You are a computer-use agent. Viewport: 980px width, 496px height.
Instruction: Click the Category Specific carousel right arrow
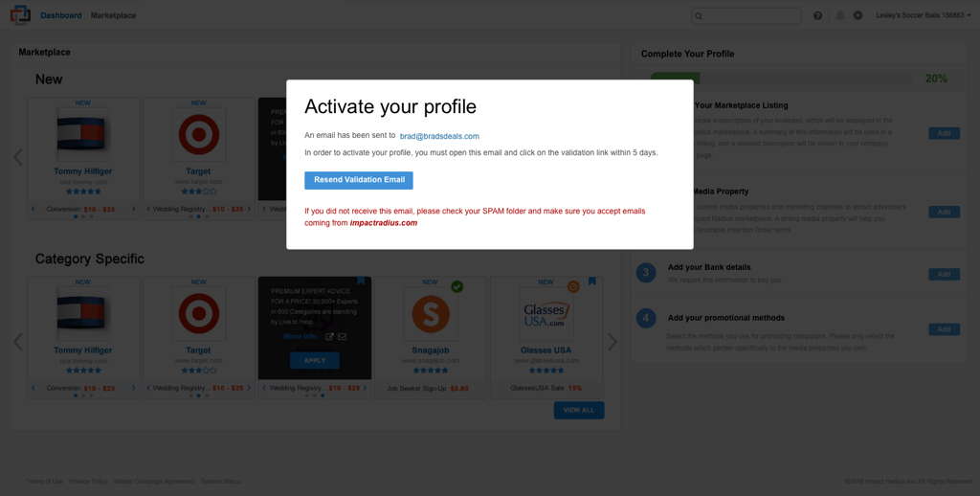point(612,342)
